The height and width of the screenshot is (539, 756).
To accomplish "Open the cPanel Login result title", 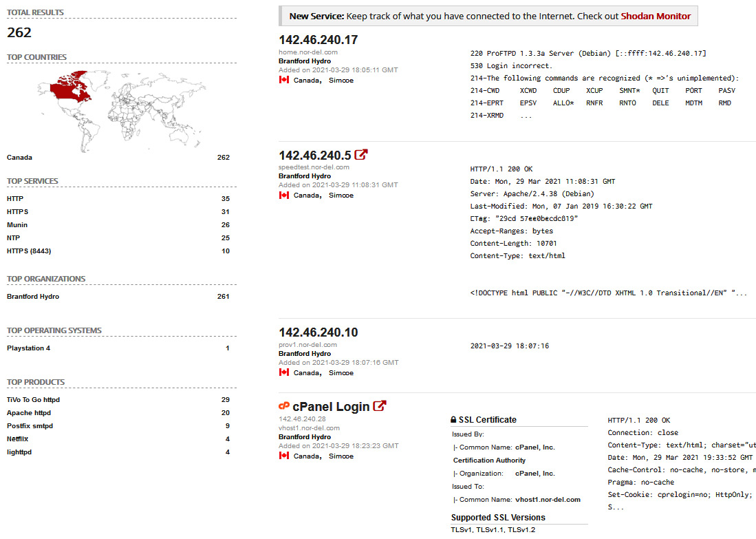I will point(331,407).
